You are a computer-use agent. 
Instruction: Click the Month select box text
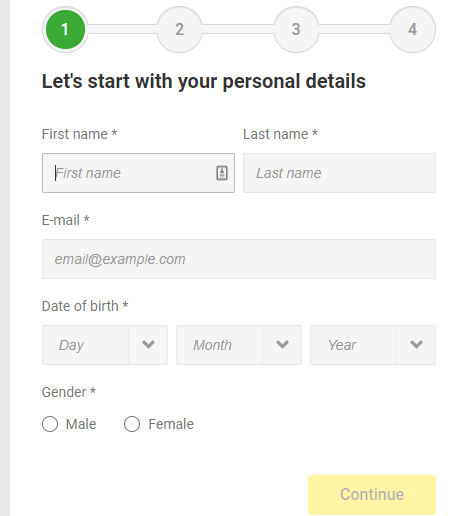click(x=213, y=345)
